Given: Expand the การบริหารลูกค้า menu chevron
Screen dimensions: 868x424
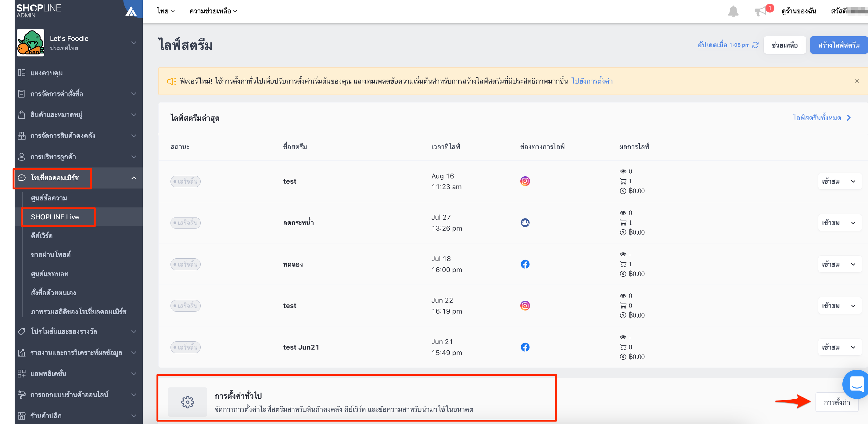Looking at the screenshot, I should click(x=134, y=157).
